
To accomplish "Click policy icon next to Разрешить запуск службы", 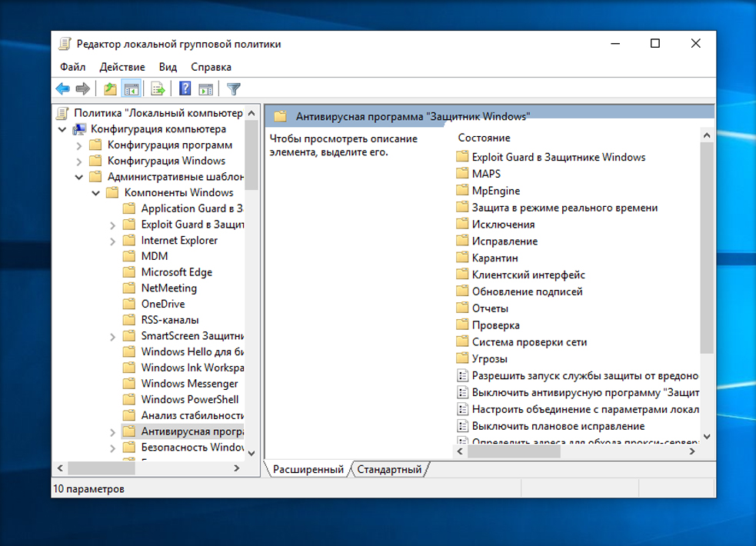I will point(462,375).
